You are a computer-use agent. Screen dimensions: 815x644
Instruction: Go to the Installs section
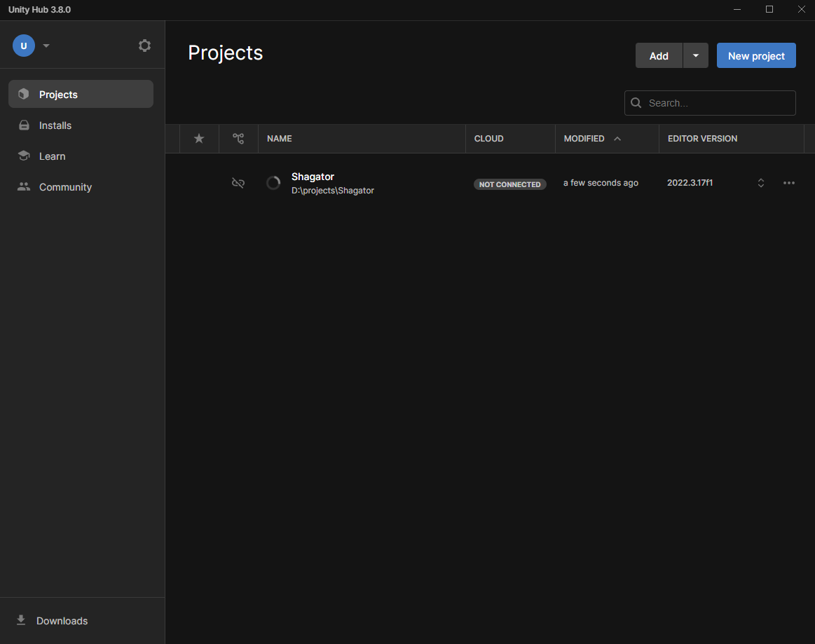(55, 125)
